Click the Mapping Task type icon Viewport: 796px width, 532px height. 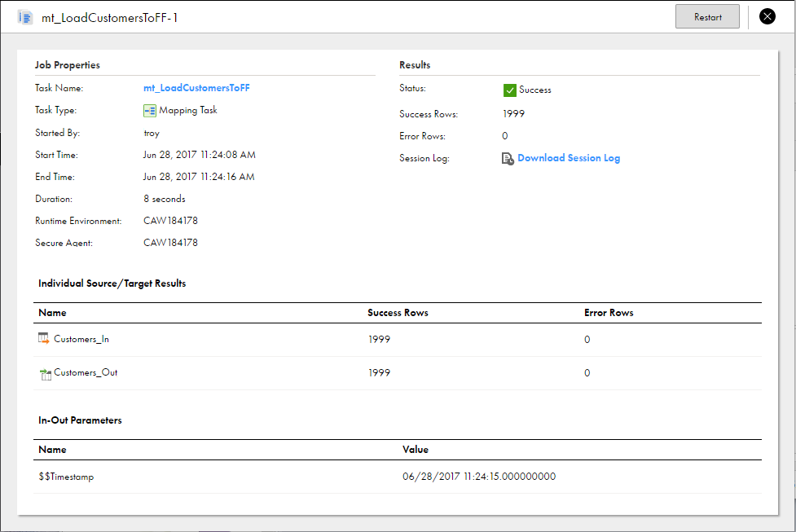coord(150,110)
